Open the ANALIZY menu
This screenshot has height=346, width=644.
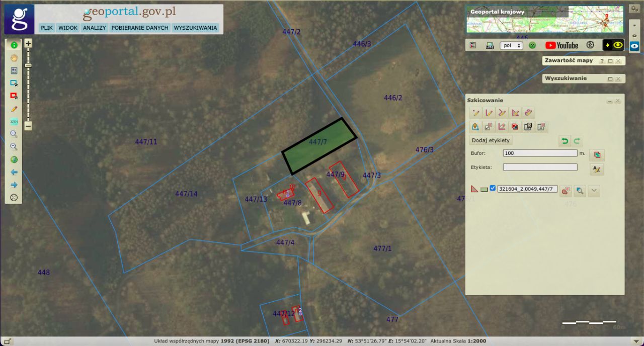(94, 28)
